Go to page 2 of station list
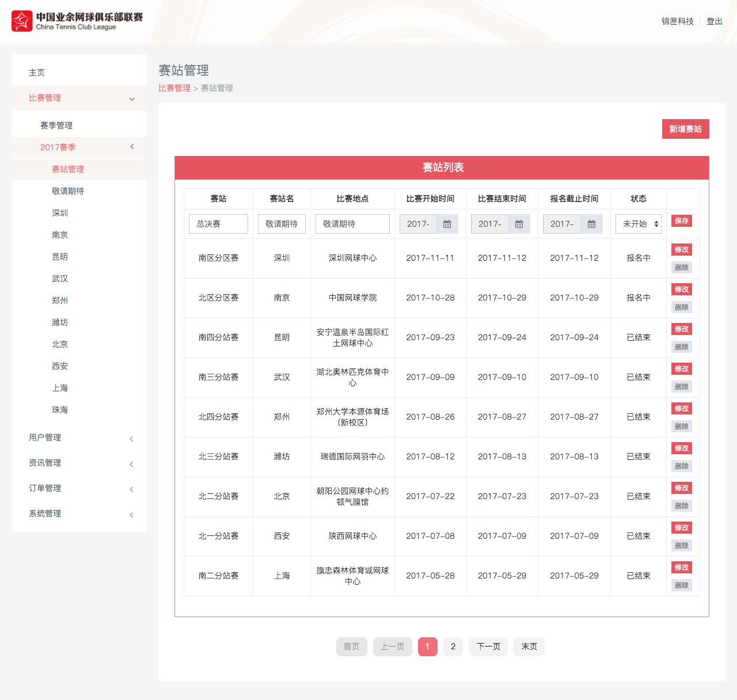 453,646
